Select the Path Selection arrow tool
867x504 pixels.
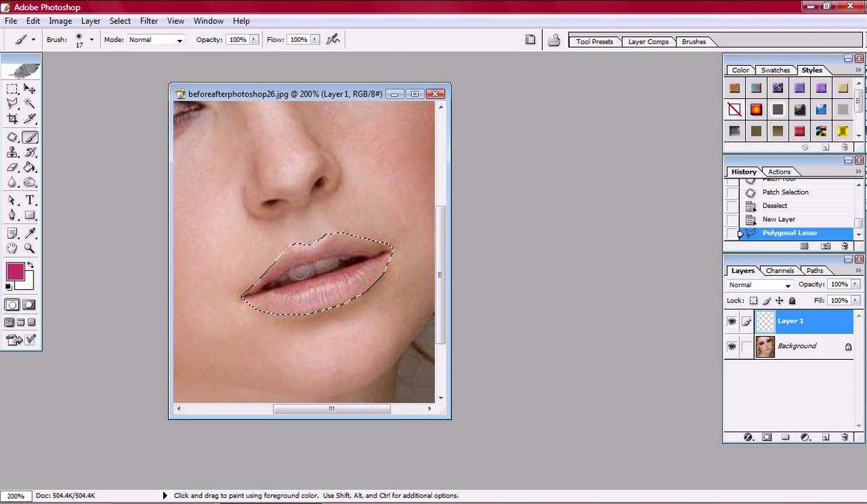(13, 201)
